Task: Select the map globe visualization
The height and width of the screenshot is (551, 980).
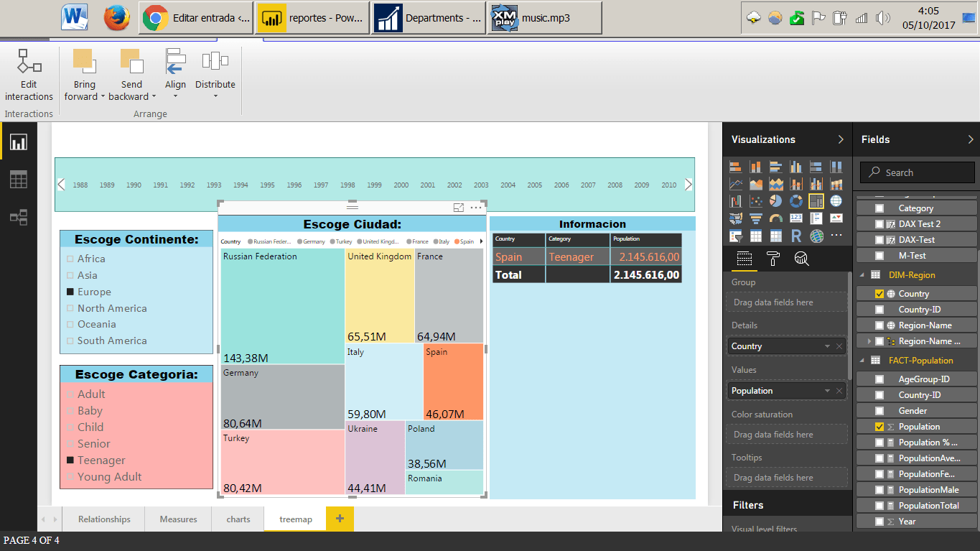Action: pyautogui.click(x=836, y=201)
